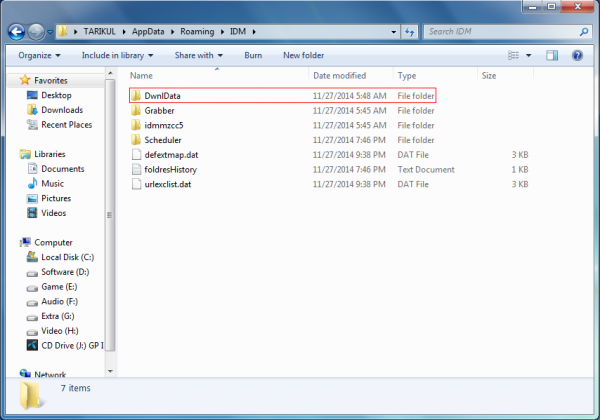Open the Audio (F:) drive

59,301
